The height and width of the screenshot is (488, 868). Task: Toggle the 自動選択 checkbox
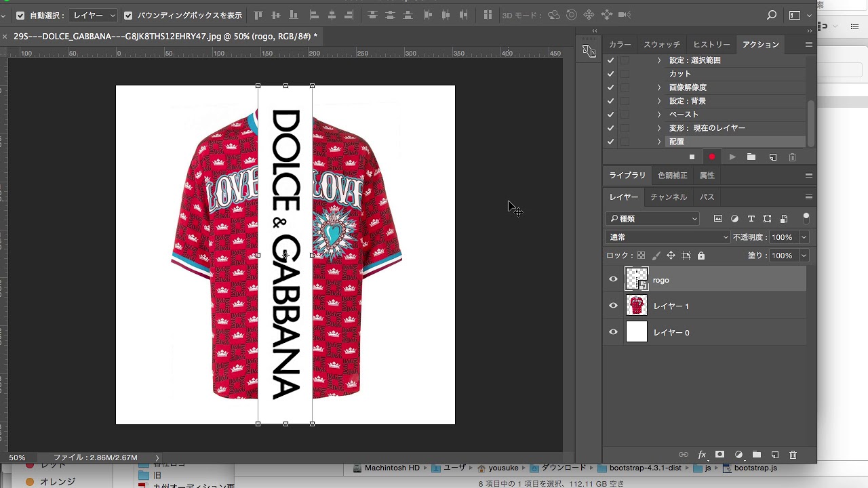pyautogui.click(x=20, y=15)
